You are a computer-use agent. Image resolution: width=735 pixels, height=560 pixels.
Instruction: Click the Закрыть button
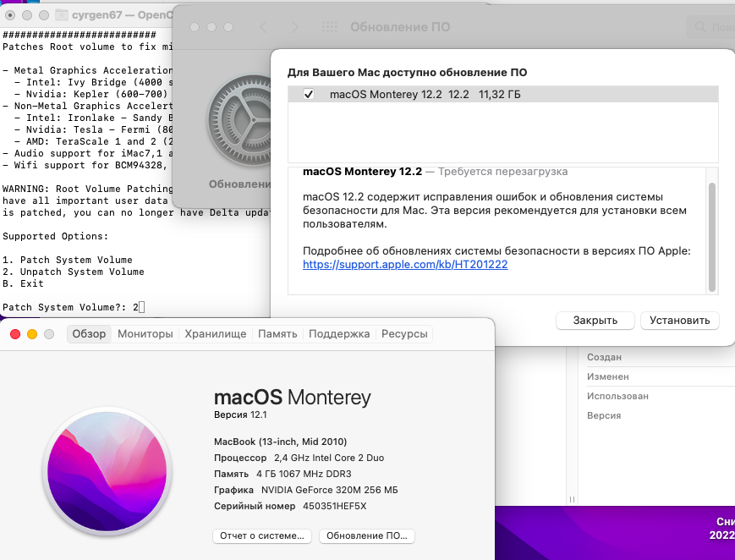(595, 321)
